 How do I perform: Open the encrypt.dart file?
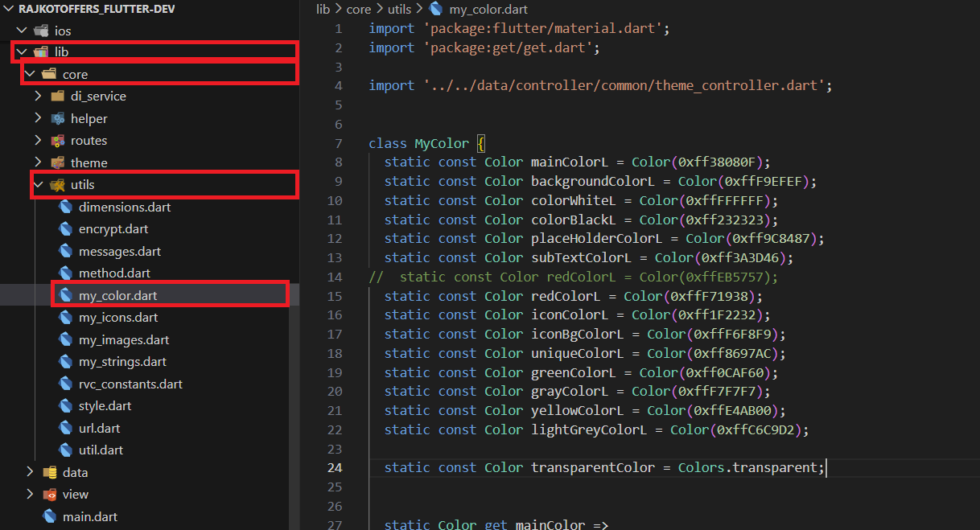pyautogui.click(x=113, y=228)
